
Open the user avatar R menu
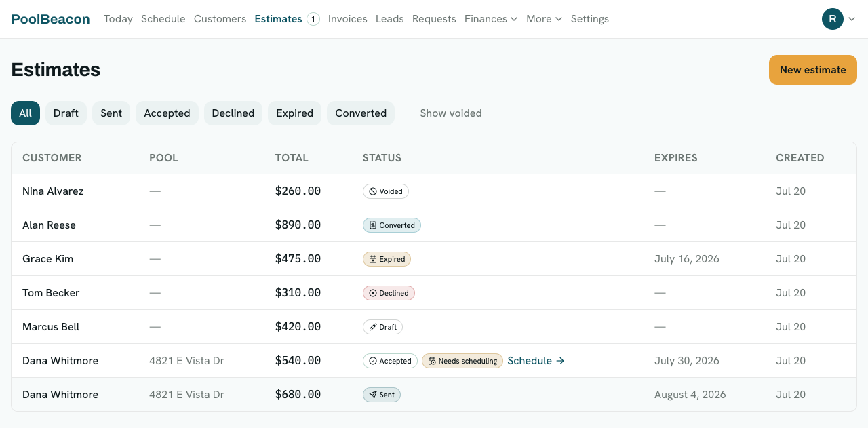[832, 19]
